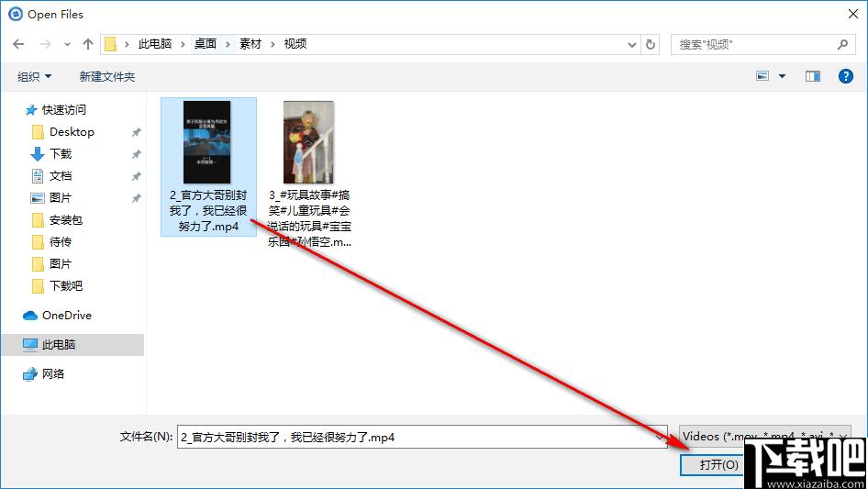Click pin icon next to Desktop

tap(136, 132)
